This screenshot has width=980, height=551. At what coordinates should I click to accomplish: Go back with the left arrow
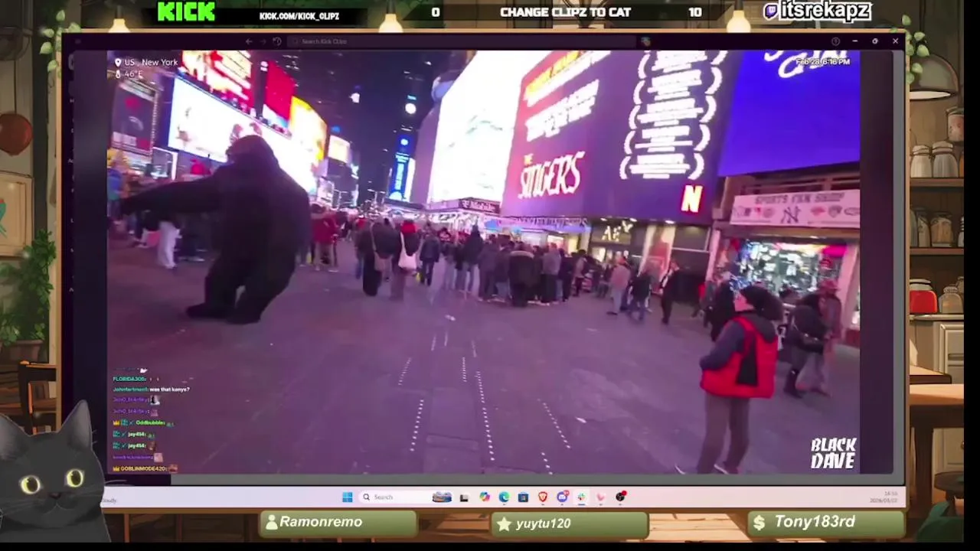[249, 41]
